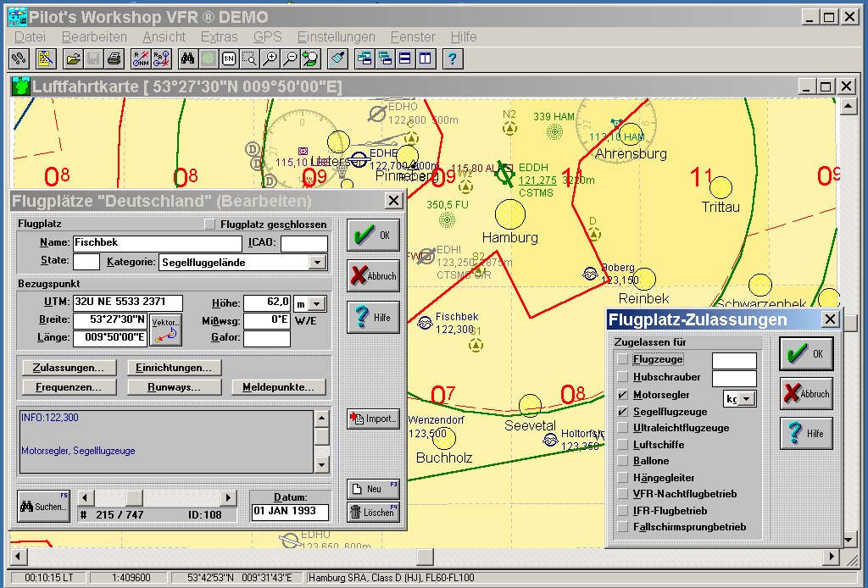Click the open folder toolbar icon

tap(73, 58)
